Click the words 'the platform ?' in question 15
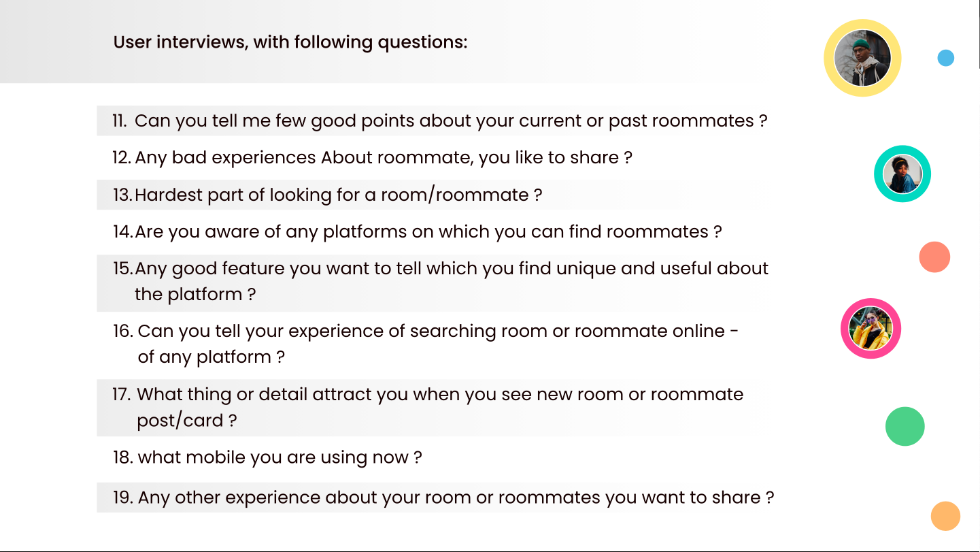The height and width of the screenshot is (552, 980). point(195,295)
